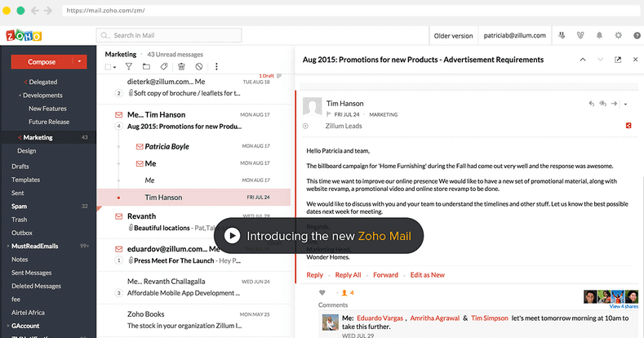Go to next message with down chevron
The image size is (644, 338).
pyautogui.click(x=600, y=60)
